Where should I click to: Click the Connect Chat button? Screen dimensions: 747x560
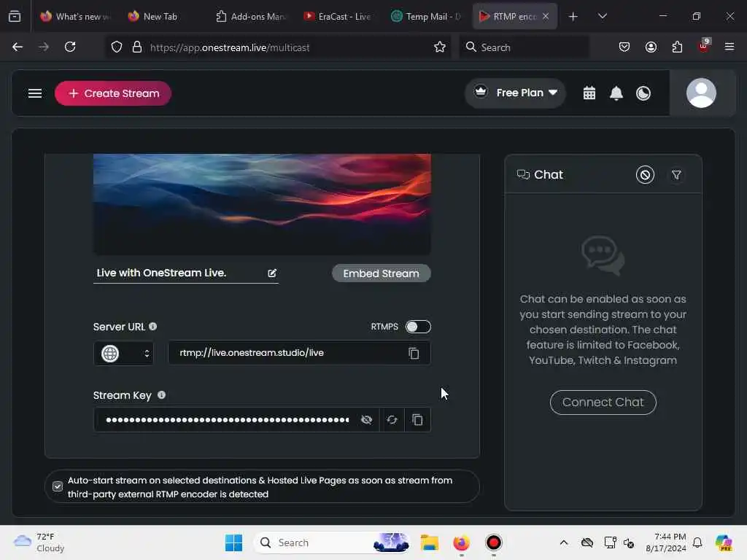(603, 402)
